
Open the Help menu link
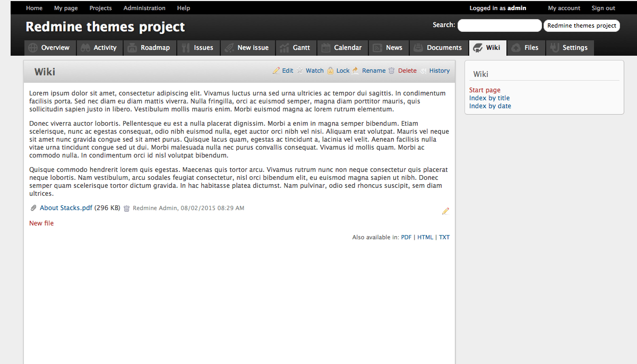[x=184, y=8]
